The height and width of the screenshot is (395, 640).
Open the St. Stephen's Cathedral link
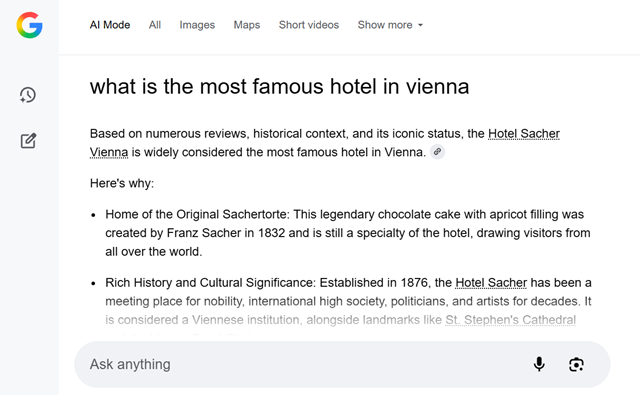510,320
